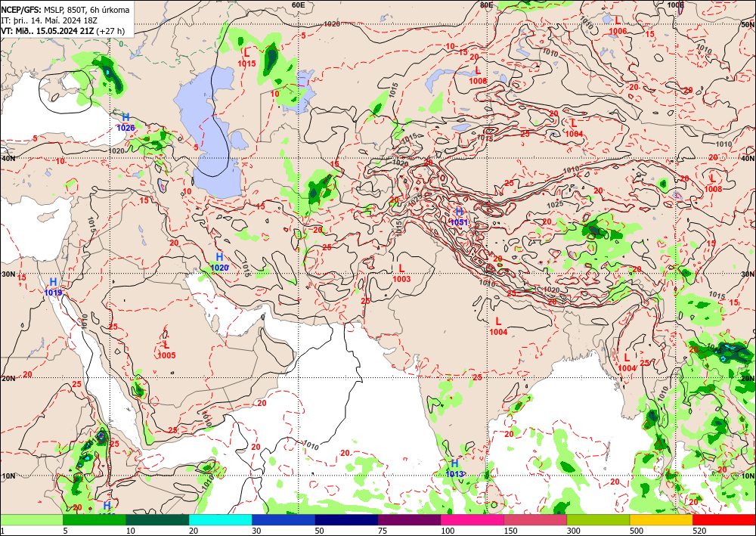Click the light green 1–5 mm legend swatch
756x536 pixels.
tap(31, 520)
